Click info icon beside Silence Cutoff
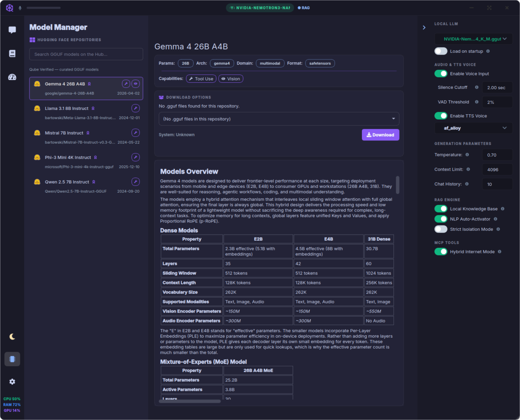The image size is (520, 420). point(477,87)
